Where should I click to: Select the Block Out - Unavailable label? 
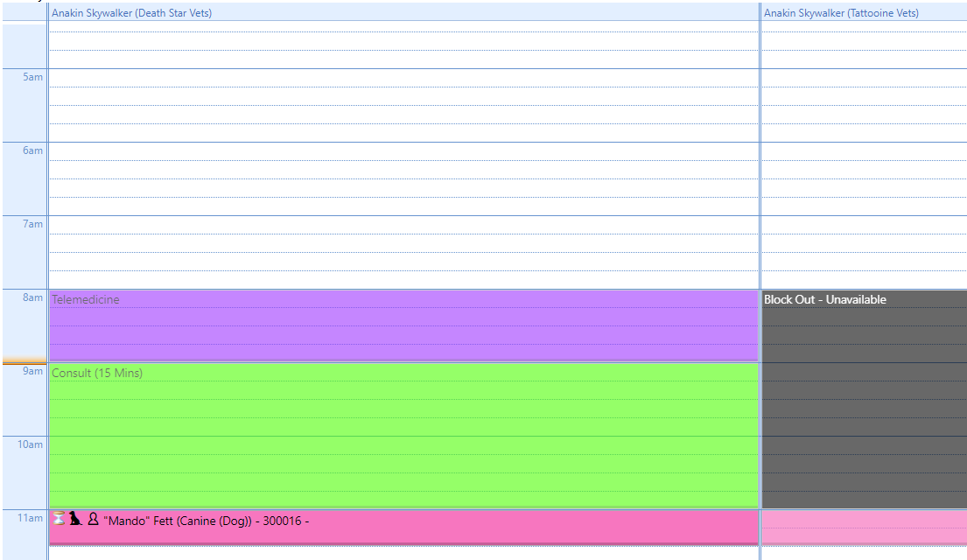(824, 299)
